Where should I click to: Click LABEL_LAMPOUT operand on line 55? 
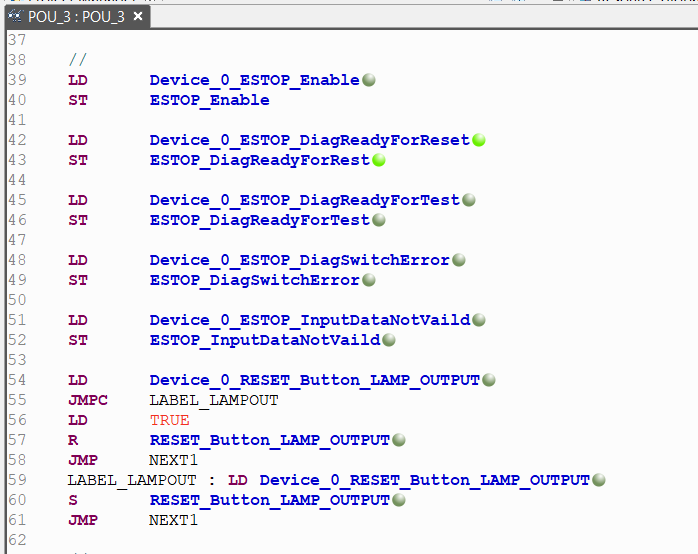coord(214,400)
